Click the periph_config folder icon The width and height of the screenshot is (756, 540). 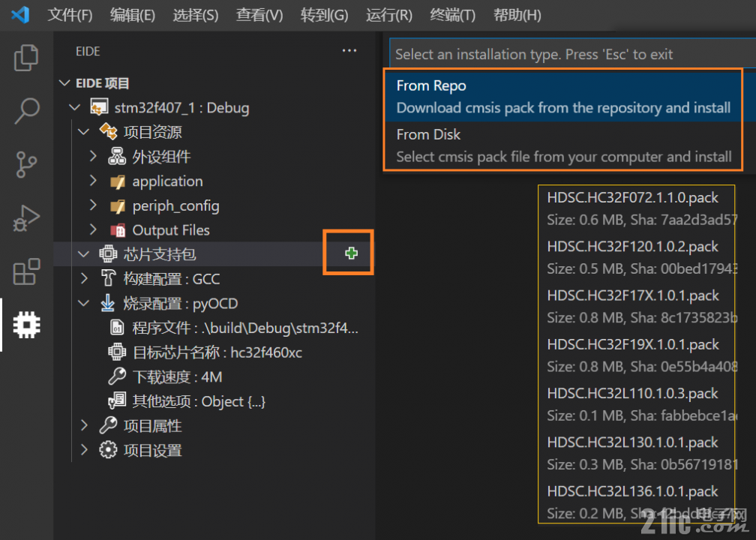[117, 205]
